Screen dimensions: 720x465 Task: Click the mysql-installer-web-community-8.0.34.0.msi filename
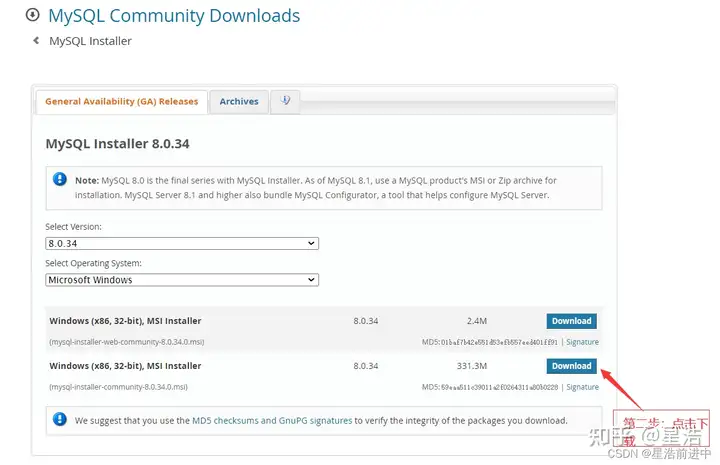pyautogui.click(x=126, y=342)
